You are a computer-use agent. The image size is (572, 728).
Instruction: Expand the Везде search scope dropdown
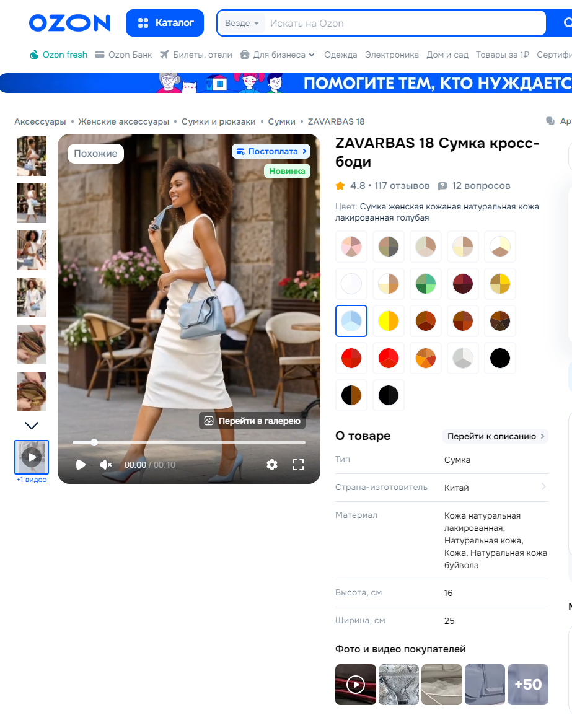pos(242,23)
